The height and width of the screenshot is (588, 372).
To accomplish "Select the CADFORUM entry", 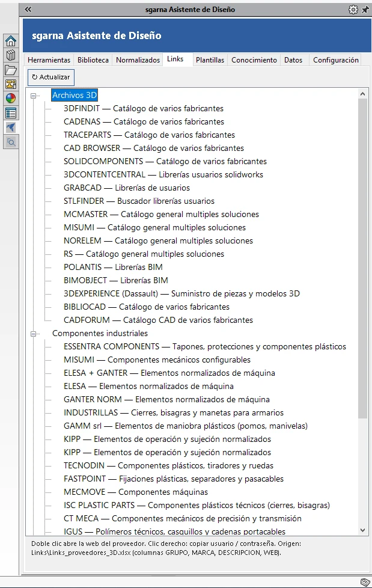I will coord(158,320).
